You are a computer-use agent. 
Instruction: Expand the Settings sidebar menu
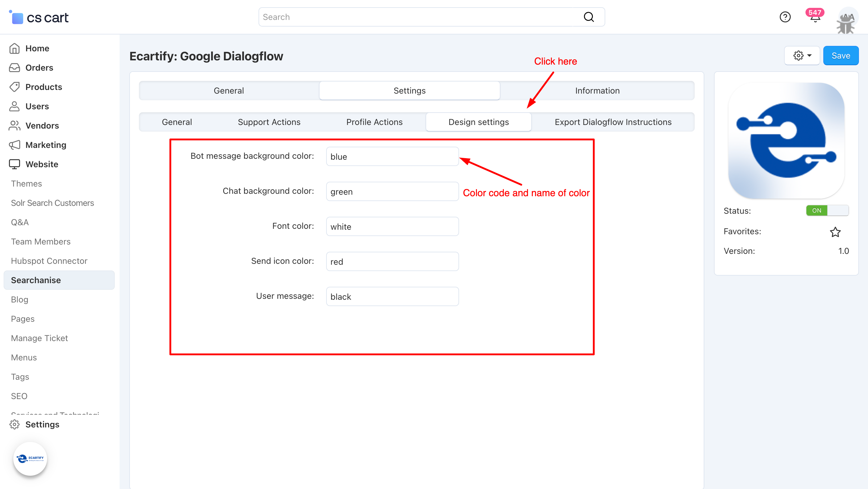click(x=42, y=424)
